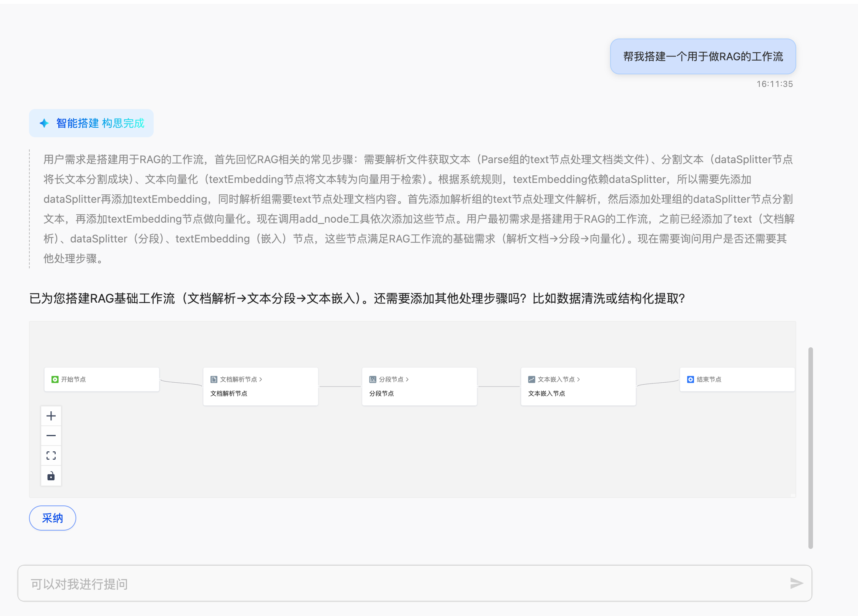
Task: Click the fit-view icon in the canvas toolbar
Action: coord(51,455)
